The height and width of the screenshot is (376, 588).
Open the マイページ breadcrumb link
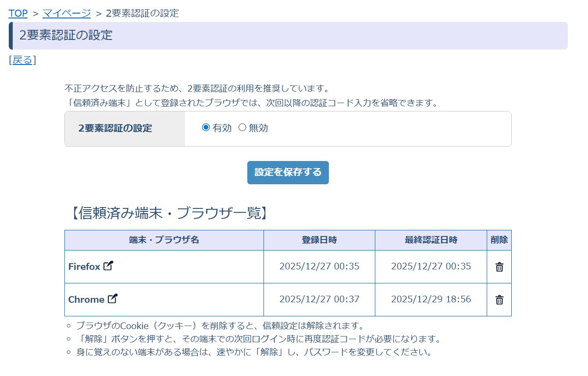point(67,13)
